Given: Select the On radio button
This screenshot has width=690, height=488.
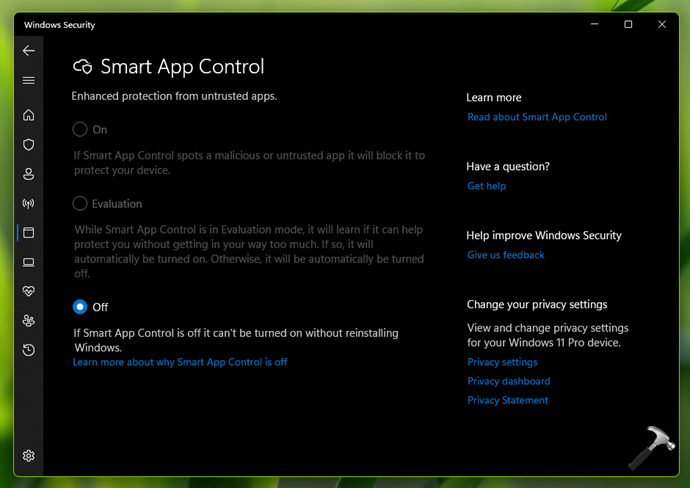Looking at the screenshot, I should (x=80, y=129).
